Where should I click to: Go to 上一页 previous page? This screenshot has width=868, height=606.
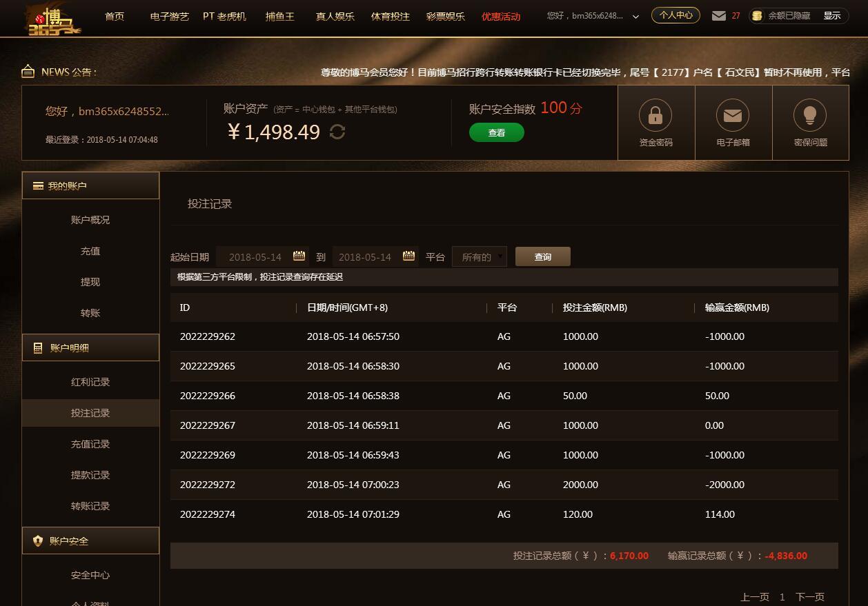pyautogui.click(x=755, y=597)
